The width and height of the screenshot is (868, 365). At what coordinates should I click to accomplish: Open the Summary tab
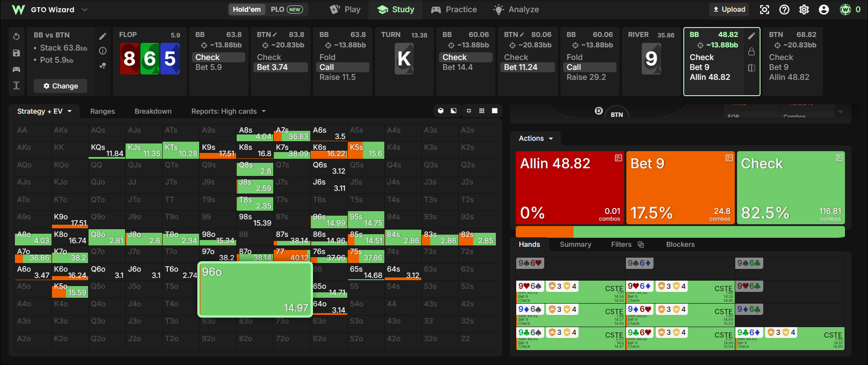coord(575,245)
